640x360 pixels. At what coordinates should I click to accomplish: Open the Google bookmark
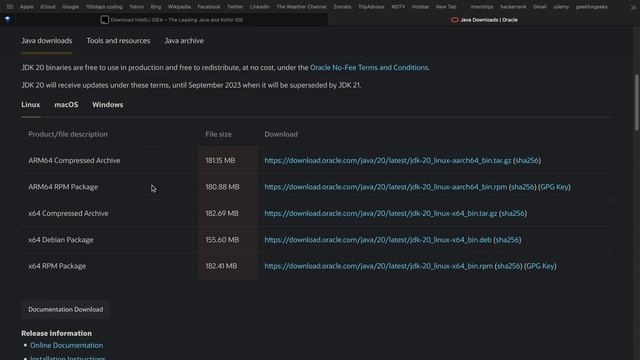click(x=71, y=7)
